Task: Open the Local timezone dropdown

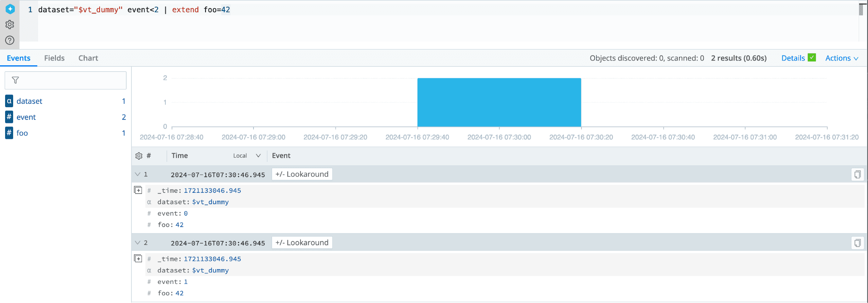Action: pos(247,156)
